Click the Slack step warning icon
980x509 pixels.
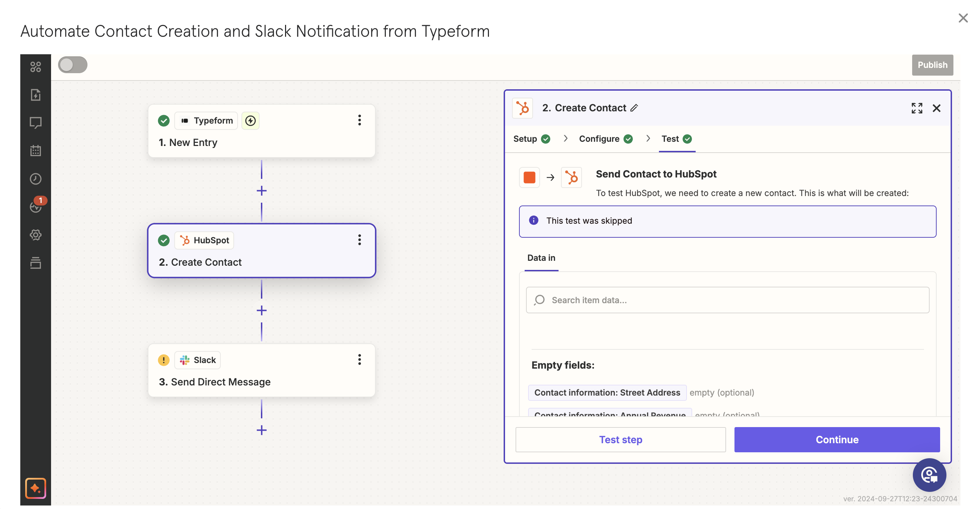pyautogui.click(x=164, y=360)
